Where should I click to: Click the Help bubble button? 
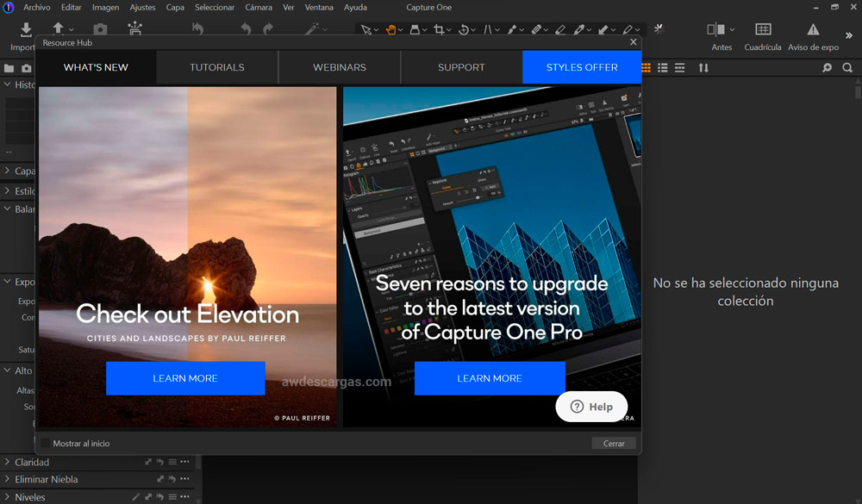[591, 407]
